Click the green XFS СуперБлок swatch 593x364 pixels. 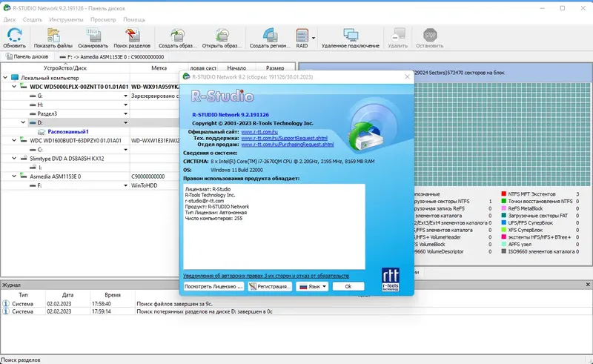pos(504,230)
